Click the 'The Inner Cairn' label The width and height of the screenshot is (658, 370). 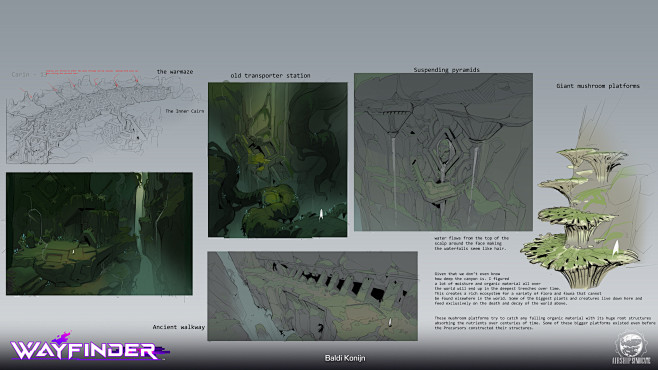tap(185, 111)
